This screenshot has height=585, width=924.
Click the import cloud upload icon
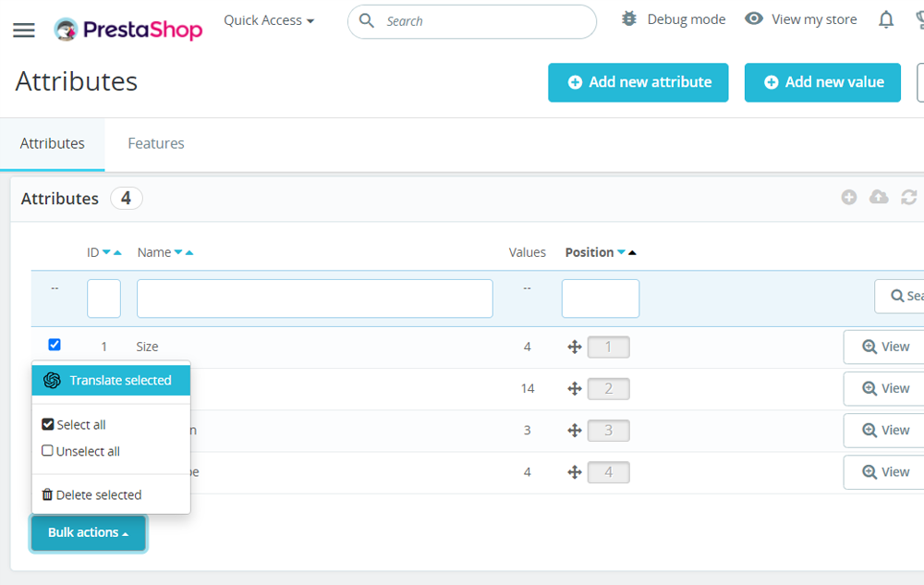(879, 197)
